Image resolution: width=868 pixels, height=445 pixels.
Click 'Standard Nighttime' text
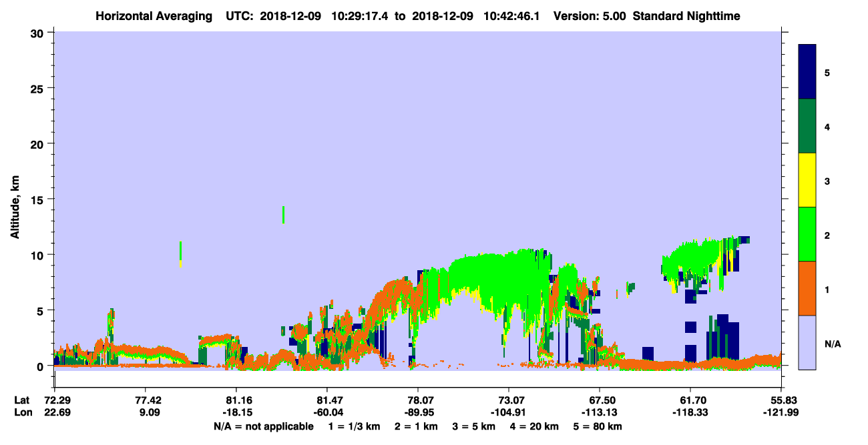686,15
